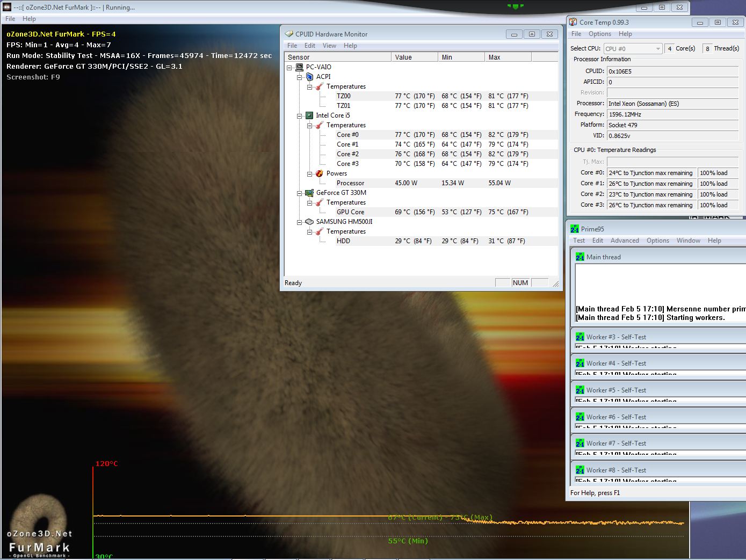Screen dimensions: 746x560
Task: Open Hardware Monitor View menu
Action: [x=329, y=46]
